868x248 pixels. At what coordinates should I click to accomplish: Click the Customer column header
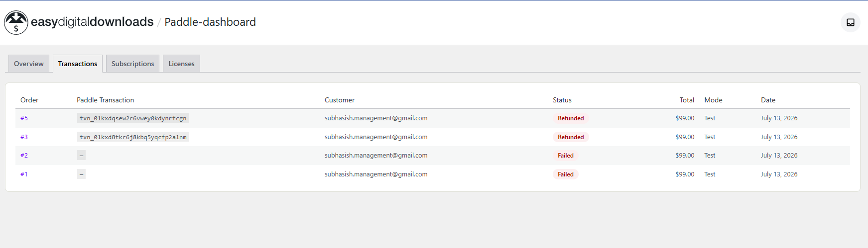(x=340, y=100)
